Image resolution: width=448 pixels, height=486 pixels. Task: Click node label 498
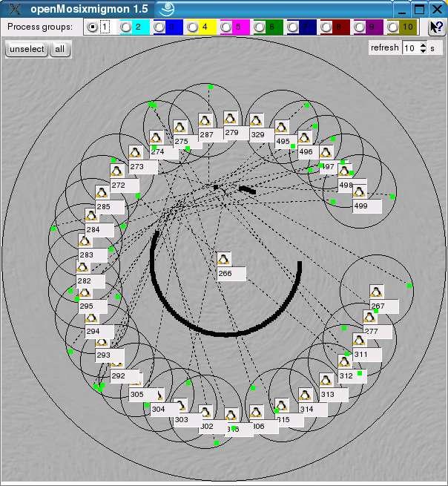click(352, 185)
